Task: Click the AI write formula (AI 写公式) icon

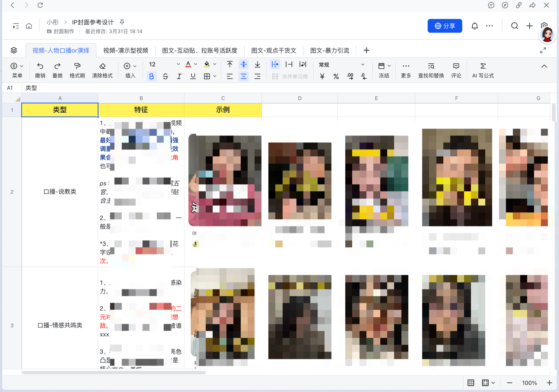Action: pos(483,66)
